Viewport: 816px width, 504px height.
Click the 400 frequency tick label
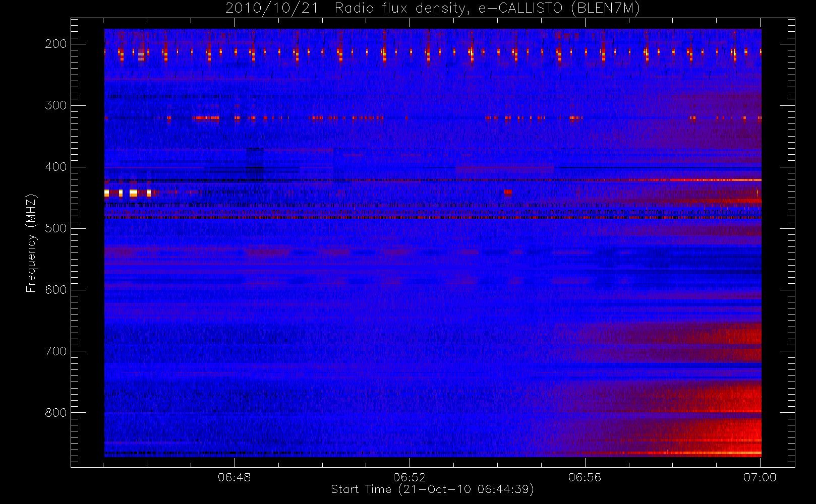click(x=56, y=167)
